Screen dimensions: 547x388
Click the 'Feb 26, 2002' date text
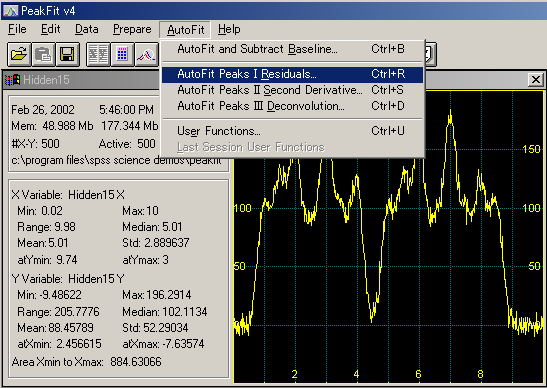coord(43,110)
